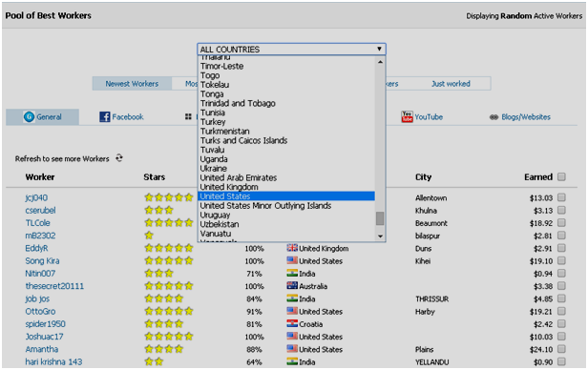Open the Facebook category tab

pyautogui.click(x=121, y=117)
